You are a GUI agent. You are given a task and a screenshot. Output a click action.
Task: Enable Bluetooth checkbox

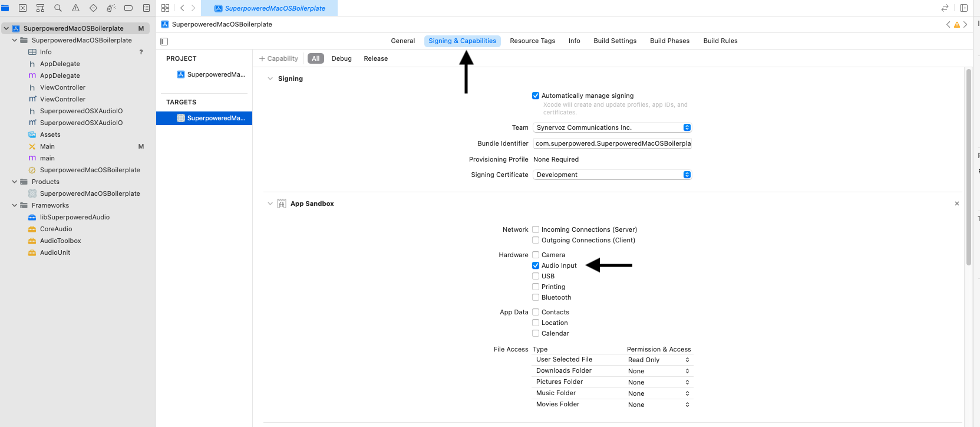536,297
